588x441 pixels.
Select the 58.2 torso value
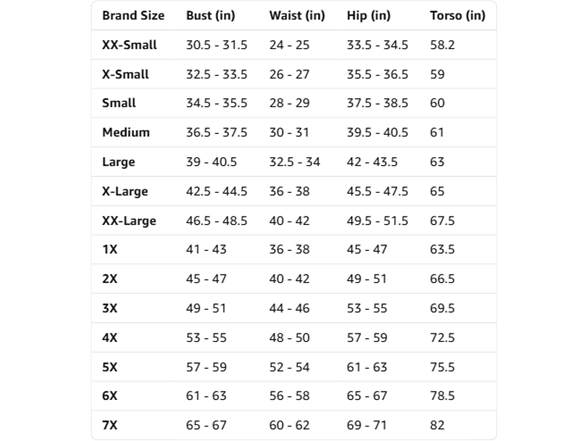tap(442, 45)
